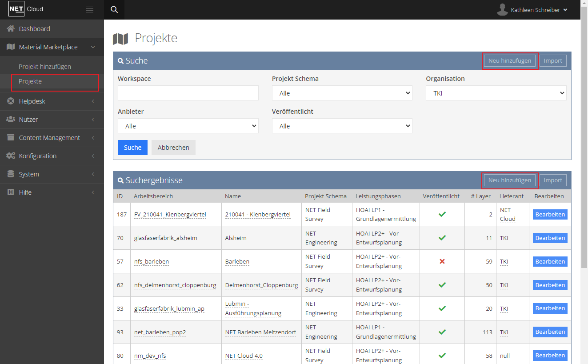Open the Kathleen Schreiber user dropdown
Image resolution: width=588 pixels, height=364 pixels.
point(533,10)
